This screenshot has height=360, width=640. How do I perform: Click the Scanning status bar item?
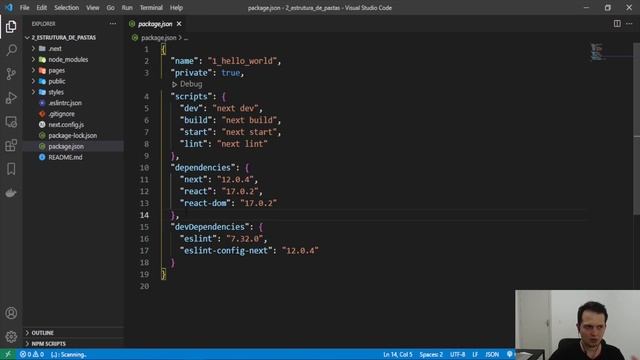coord(69,354)
